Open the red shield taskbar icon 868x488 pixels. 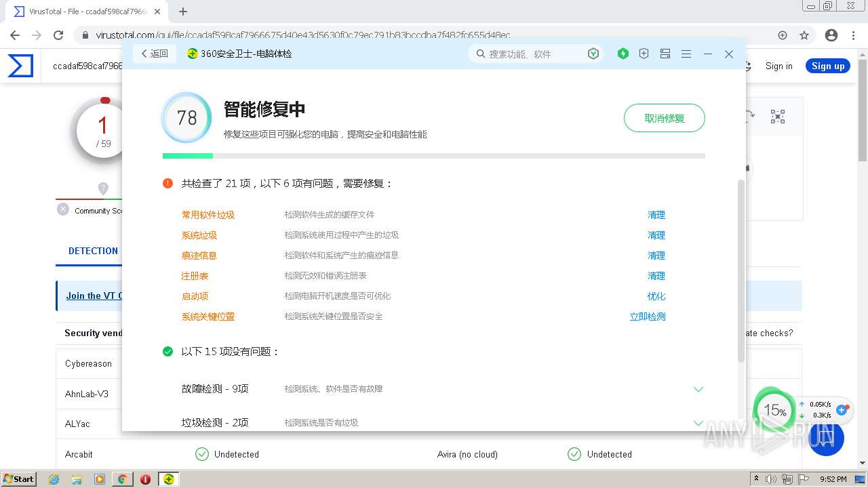(x=145, y=479)
